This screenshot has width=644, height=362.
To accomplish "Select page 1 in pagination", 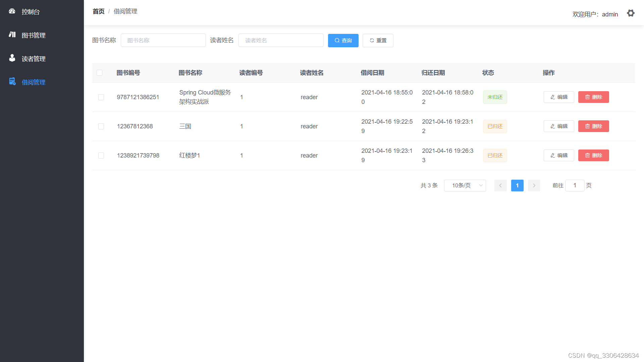I will pyautogui.click(x=517, y=185).
